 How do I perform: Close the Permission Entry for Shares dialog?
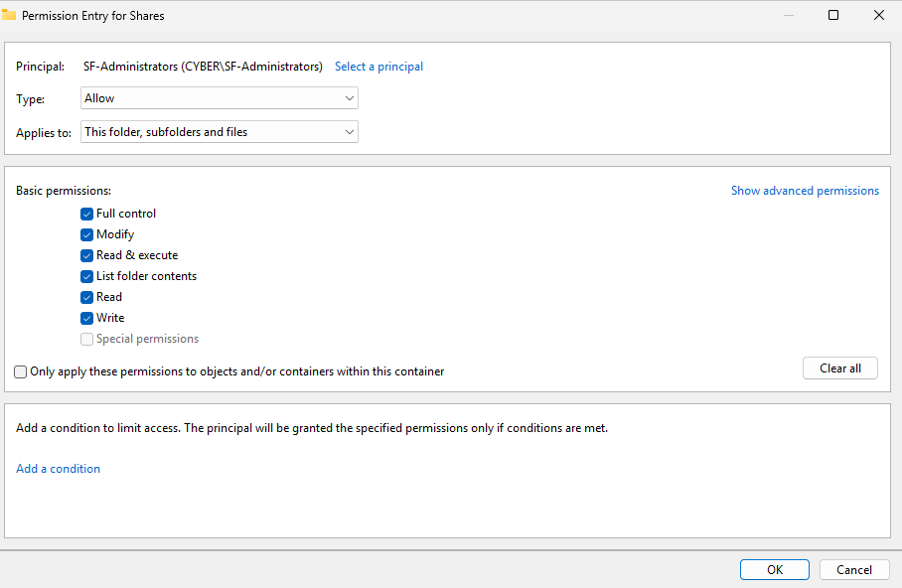(879, 15)
